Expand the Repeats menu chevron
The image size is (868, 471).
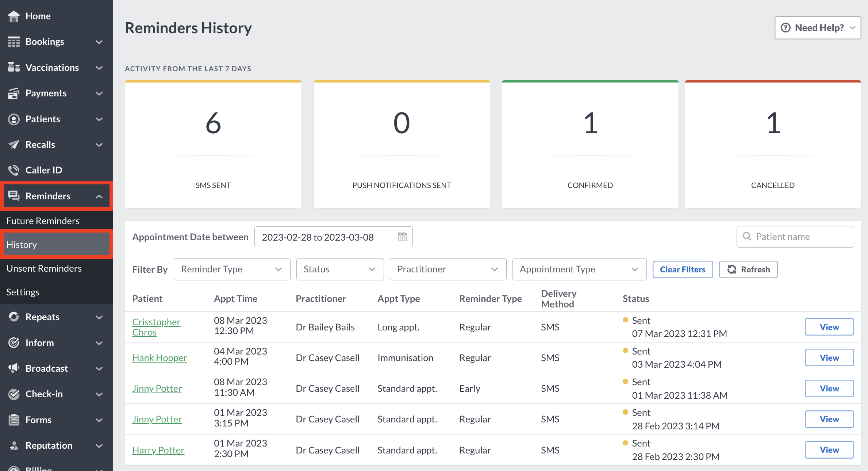[99, 317]
